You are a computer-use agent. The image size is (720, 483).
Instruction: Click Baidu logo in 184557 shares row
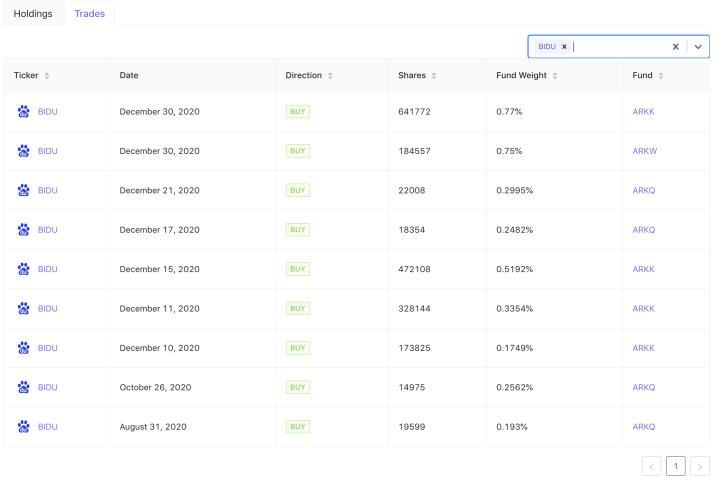tap(23, 151)
